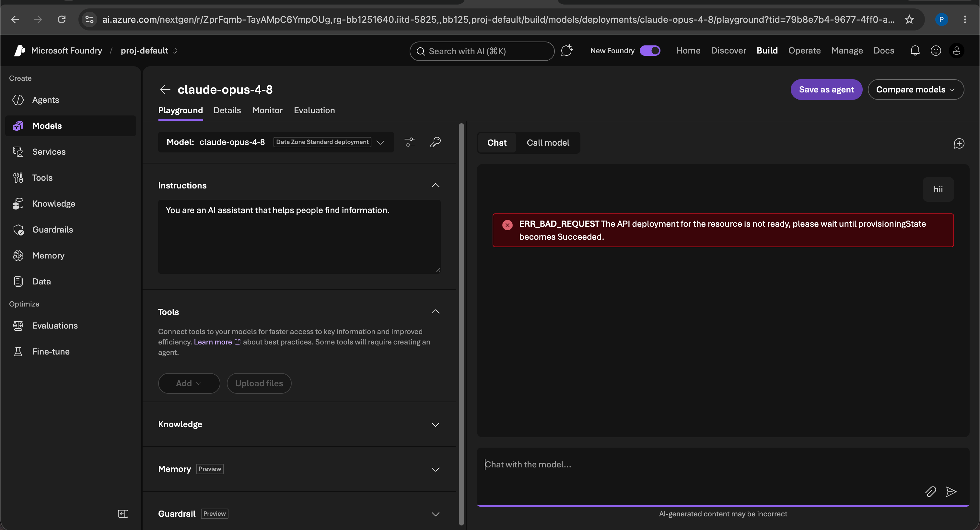980x530 pixels.
Task: Open Fine-tune in the sidebar
Action: (71, 351)
